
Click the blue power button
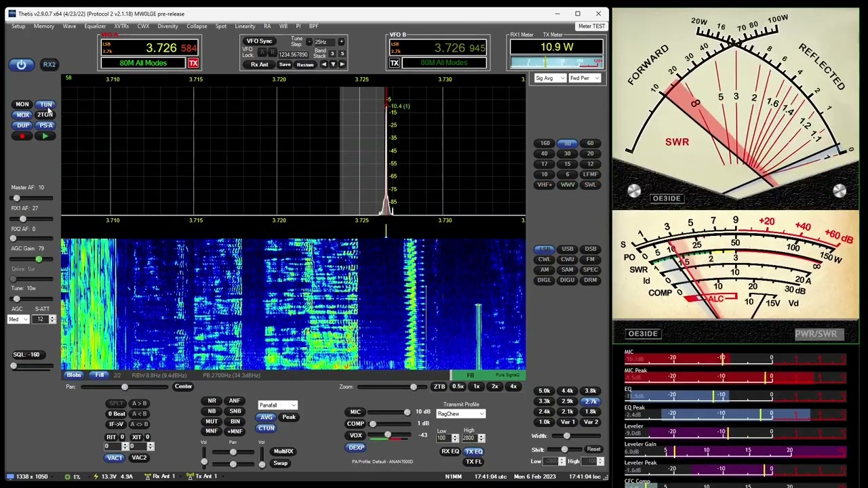[22, 64]
